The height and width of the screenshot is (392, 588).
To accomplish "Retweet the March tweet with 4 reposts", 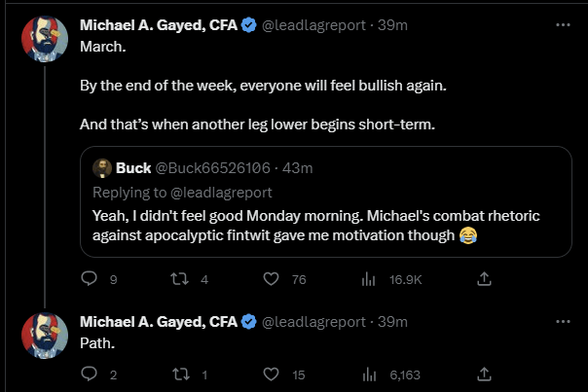I will (x=180, y=279).
